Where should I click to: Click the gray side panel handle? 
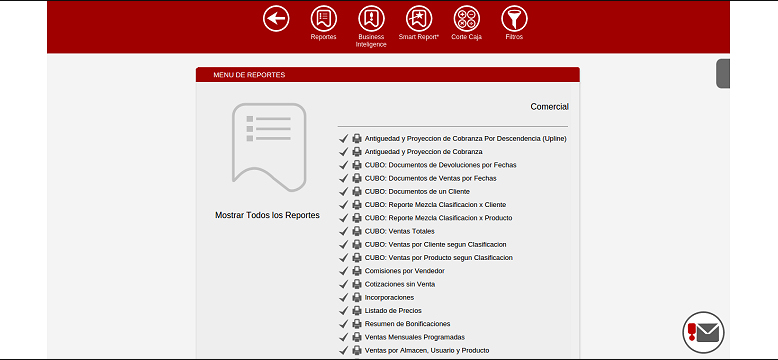[723, 74]
